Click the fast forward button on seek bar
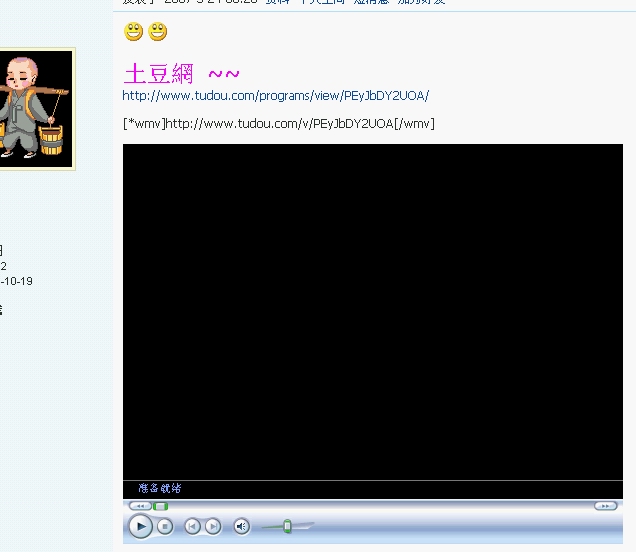The image size is (636, 552). [605, 506]
